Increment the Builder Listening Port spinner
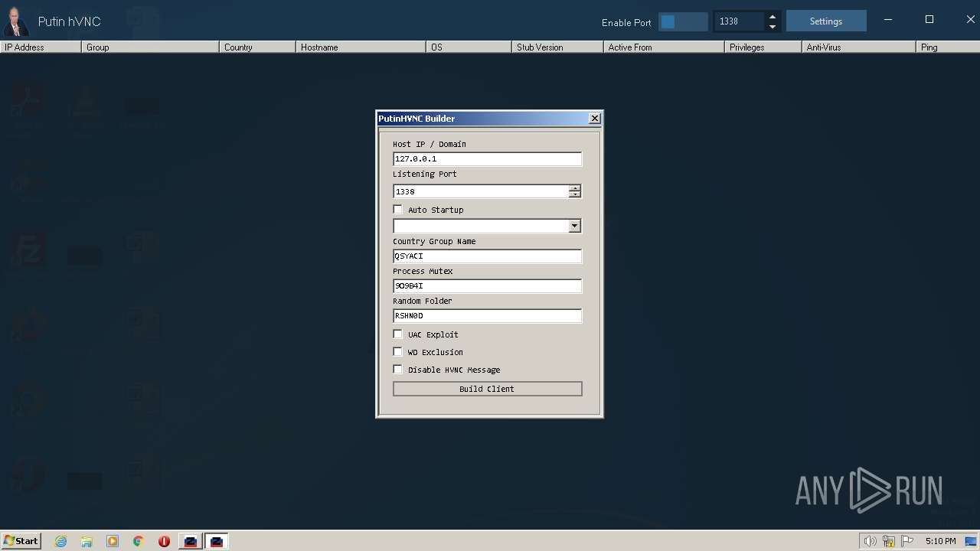The image size is (980, 551). [x=575, y=188]
